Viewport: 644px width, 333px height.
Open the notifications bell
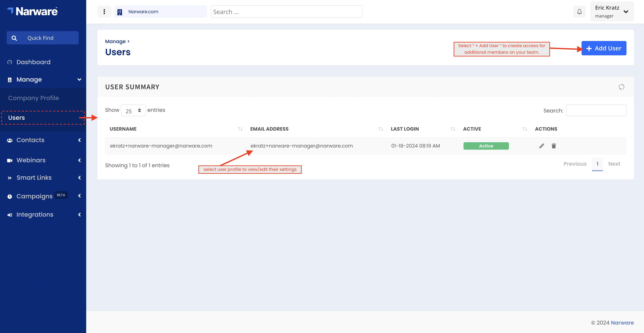click(579, 11)
